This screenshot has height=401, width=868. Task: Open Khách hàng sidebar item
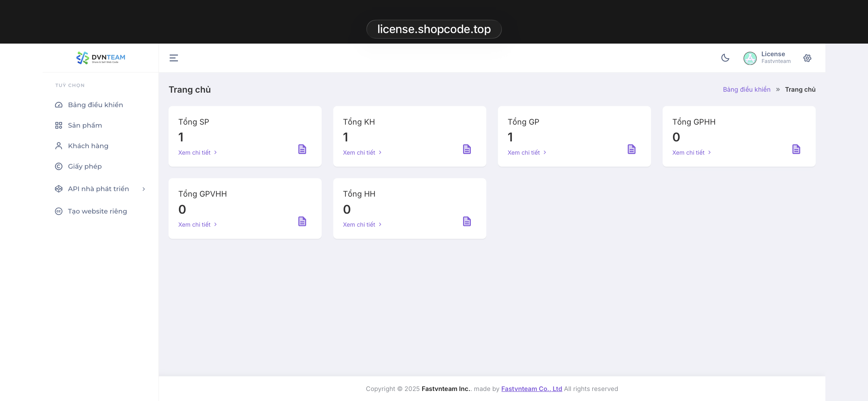(x=88, y=146)
